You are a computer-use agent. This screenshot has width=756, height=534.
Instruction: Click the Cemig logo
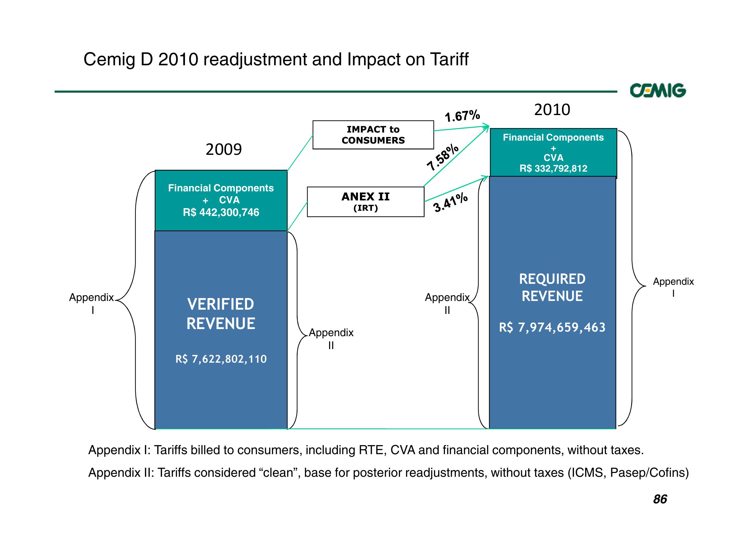point(658,91)
